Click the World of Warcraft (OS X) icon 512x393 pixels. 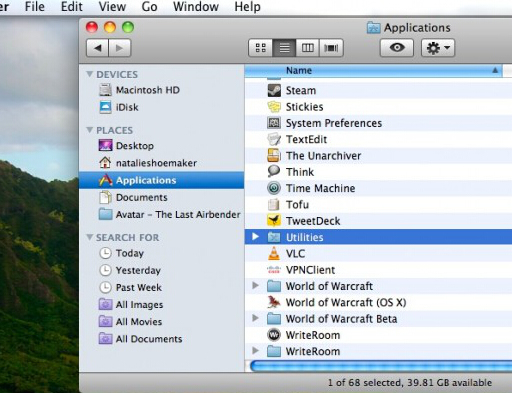[274, 302]
